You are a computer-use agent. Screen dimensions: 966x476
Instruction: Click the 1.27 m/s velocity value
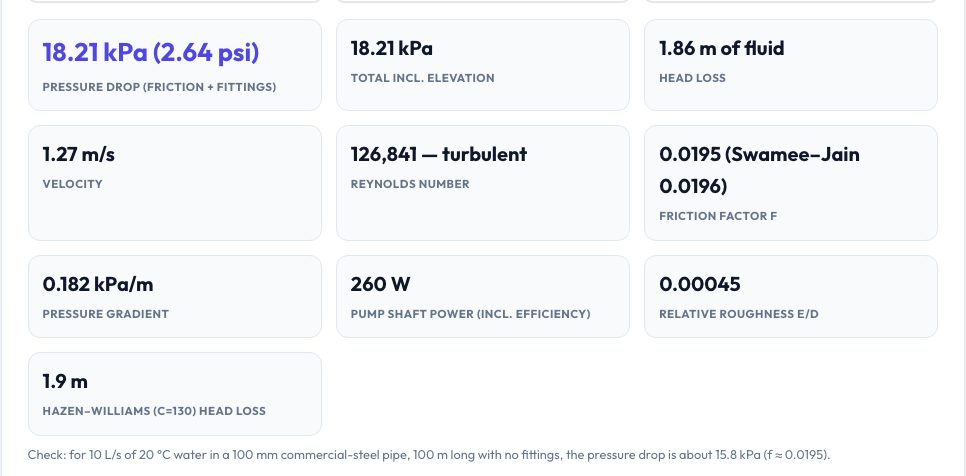pyautogui.click(x=78, y=155)
